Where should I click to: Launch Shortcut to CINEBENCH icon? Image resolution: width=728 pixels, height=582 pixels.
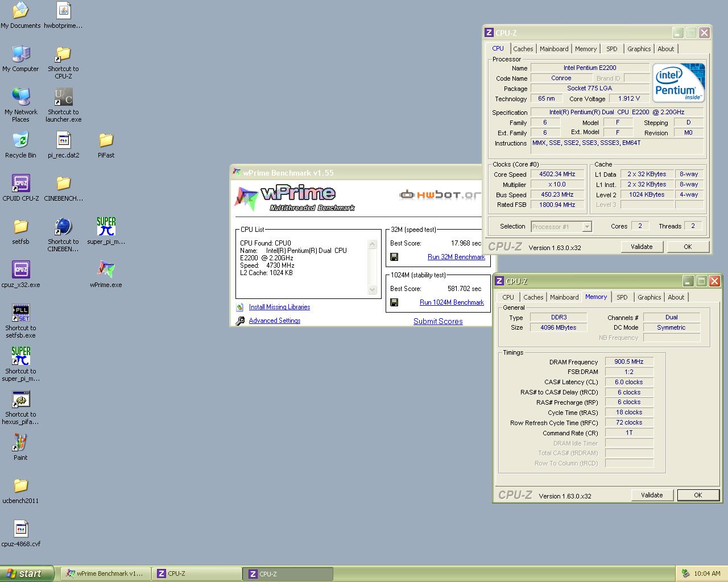(63, 235)
